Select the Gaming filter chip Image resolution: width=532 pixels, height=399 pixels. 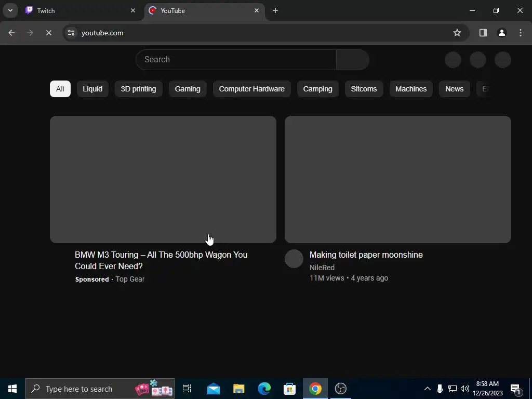pos(188,89)
